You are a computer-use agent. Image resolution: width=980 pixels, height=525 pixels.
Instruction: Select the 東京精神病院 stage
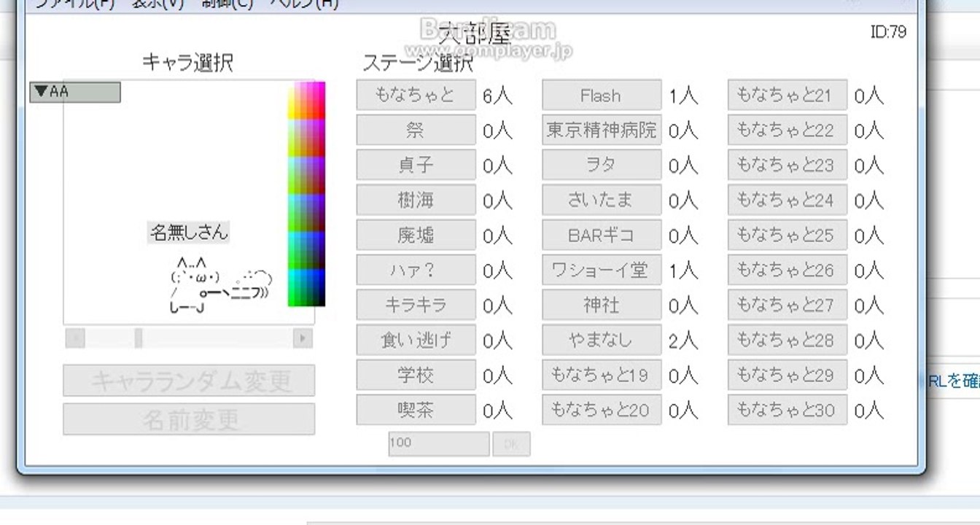click(602, 130)
